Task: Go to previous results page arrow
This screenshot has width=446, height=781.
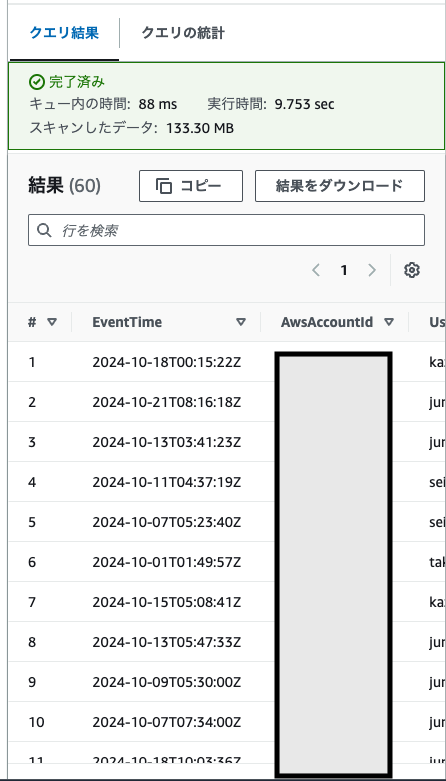Action: (x=315, y=270)
